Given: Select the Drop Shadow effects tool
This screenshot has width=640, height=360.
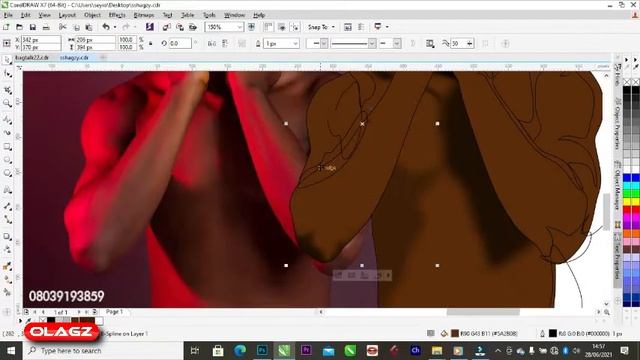Looking at the screenshot, I should [7, 236].
